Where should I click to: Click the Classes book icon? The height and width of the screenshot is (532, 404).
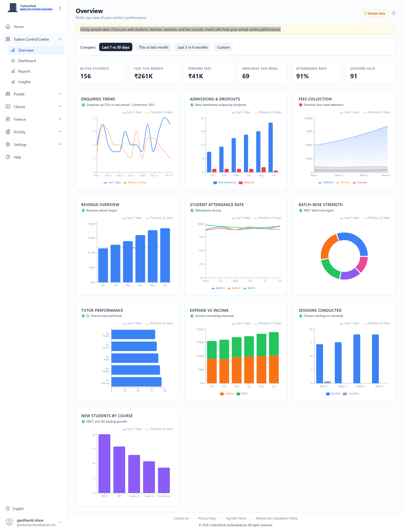tap(8, 106)
